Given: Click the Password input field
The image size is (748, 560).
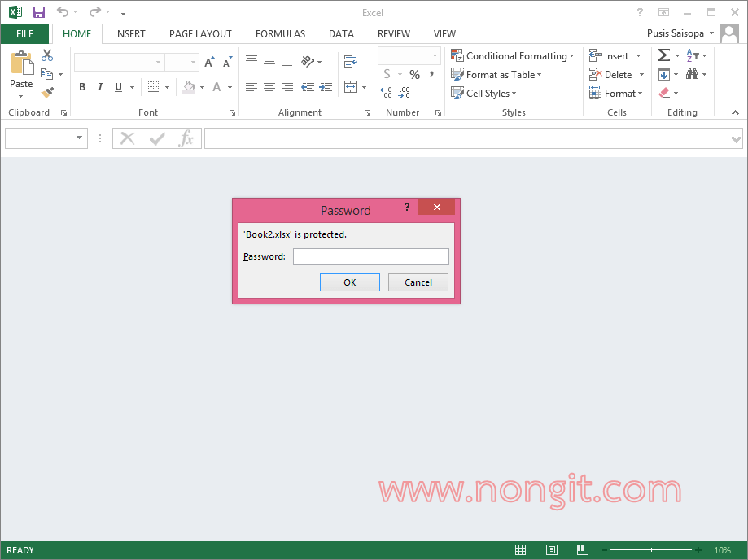Looking at the screenshot, I should coord(371,256).
